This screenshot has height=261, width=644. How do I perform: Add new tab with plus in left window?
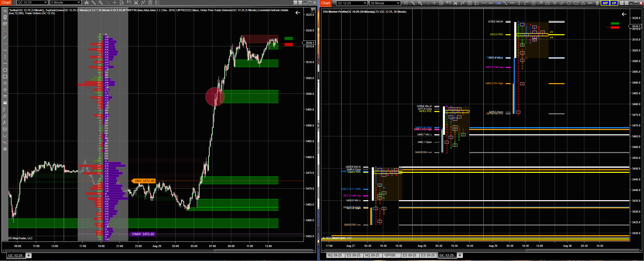coord(29,255)
